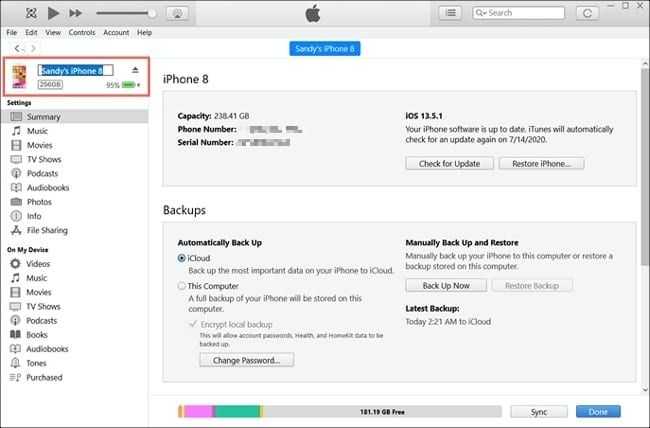This screenshot has width=650, height=428.
Task: Select the This Computer backup option
Action: [182, 286]
